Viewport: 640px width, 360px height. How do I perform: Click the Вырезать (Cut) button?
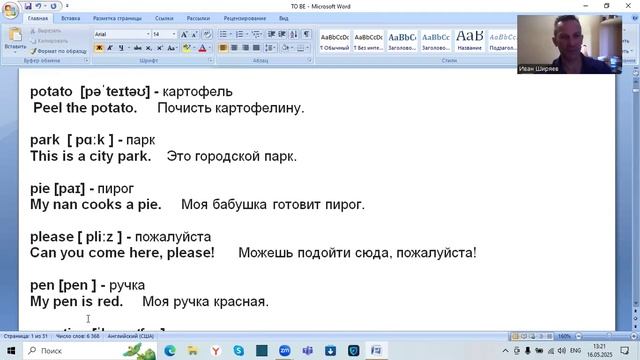tap(46, 31)
